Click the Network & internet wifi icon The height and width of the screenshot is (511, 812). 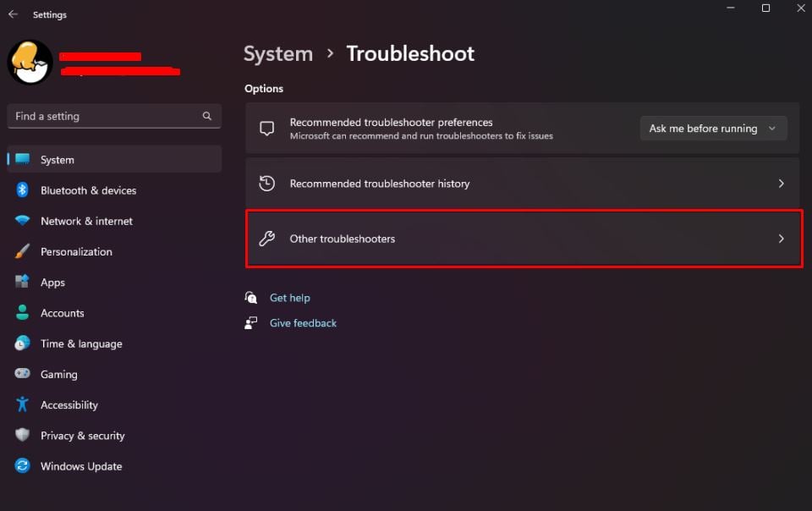(x=23, y=221)
